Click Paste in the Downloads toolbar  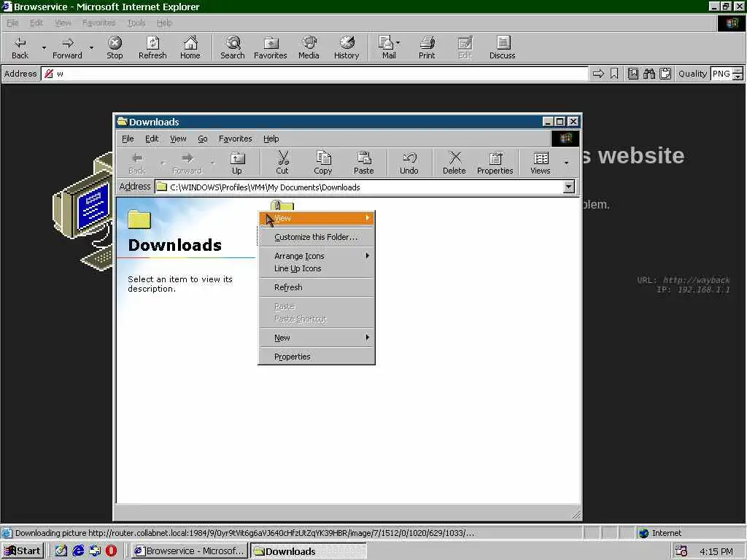[x=363, y=163]
